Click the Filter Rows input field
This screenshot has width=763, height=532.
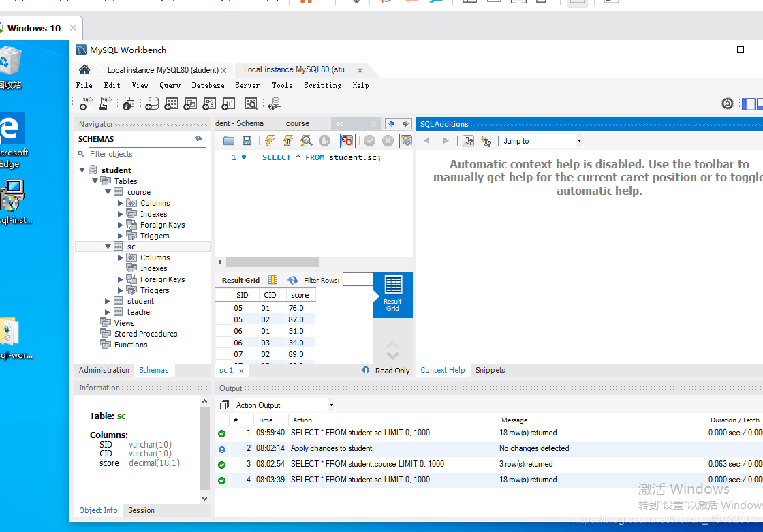coord(358,279)
